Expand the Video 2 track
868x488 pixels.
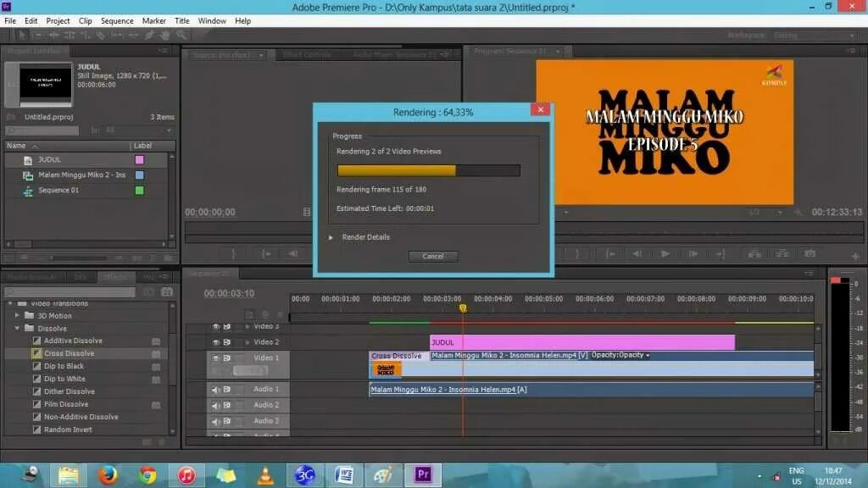tap(248, 342)
